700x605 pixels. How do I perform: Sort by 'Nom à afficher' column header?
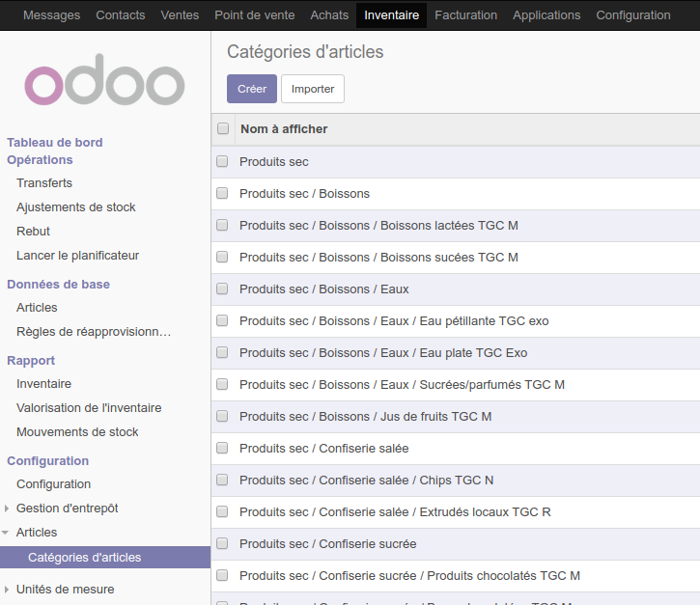click(284, 129)
